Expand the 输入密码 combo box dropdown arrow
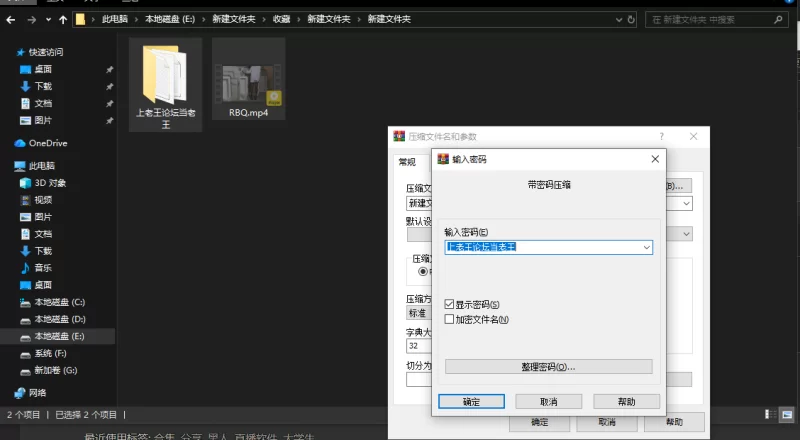 click(x=646, y=246)
